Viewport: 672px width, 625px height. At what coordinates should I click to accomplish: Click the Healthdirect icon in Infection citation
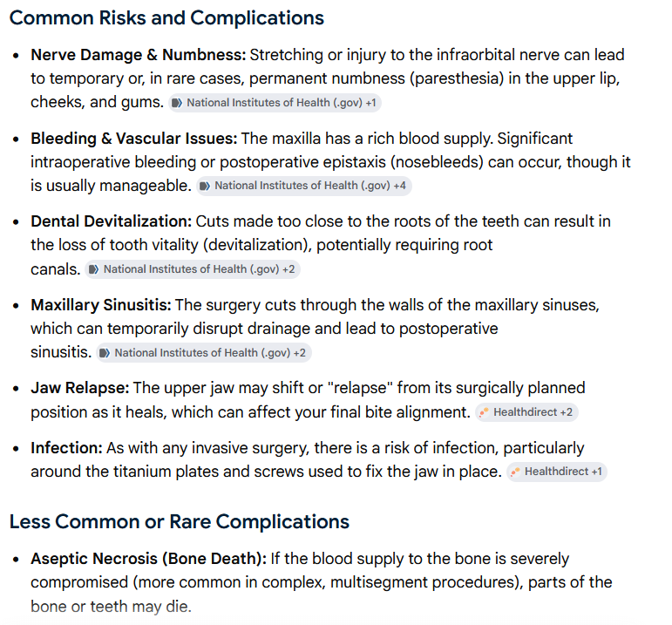(515, 472)
